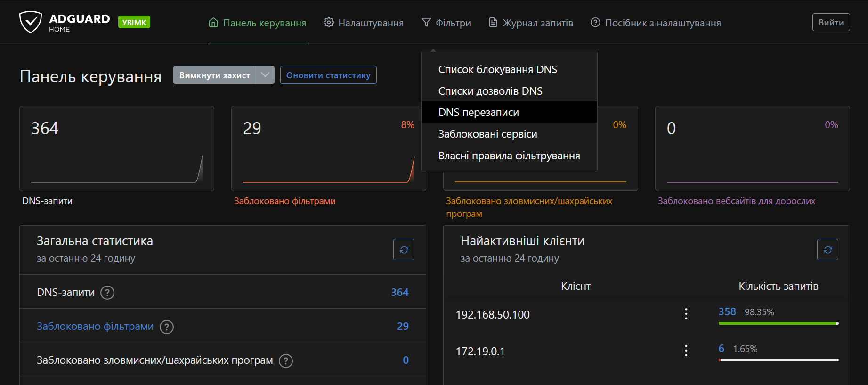
Task: Click the 98.35% percentage value
Action: (x=759, y=312)
